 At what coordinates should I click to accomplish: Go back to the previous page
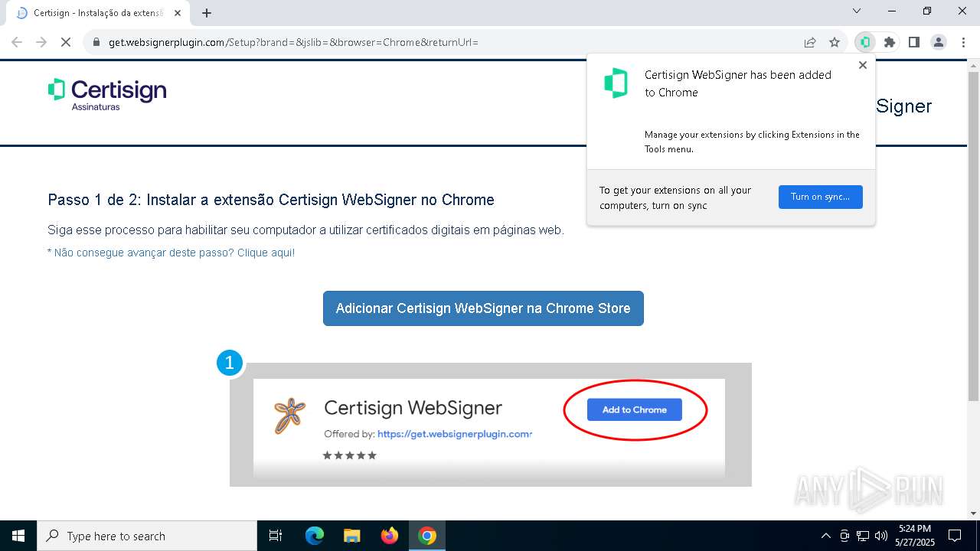[x=17, y=42]
